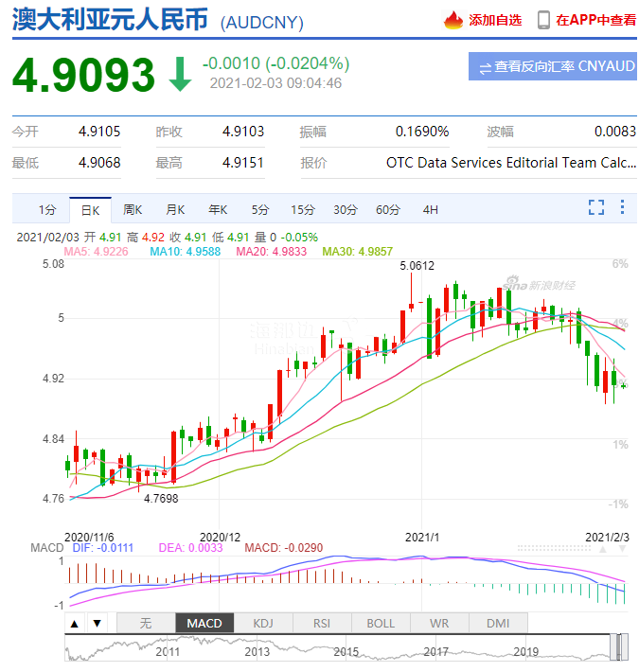Open the chart options three-dot menu

click(x=622, y=207)
